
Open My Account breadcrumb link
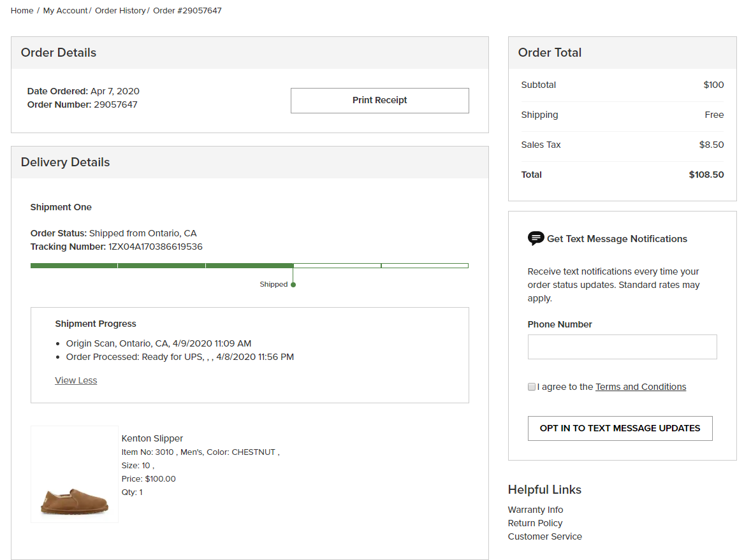click(66, 10)
